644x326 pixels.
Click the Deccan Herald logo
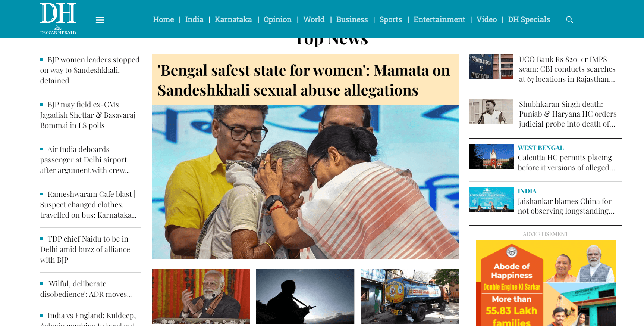[x=58, y=19]
